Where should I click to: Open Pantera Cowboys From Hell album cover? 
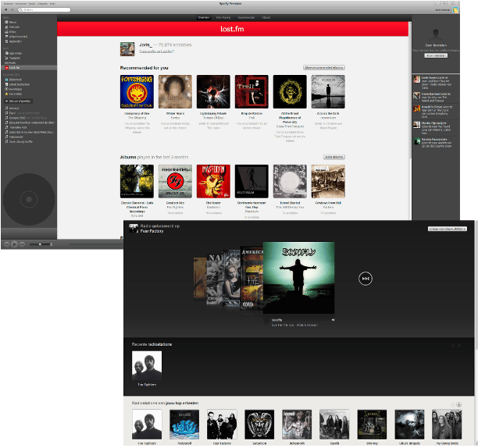[x=328, y=181]
